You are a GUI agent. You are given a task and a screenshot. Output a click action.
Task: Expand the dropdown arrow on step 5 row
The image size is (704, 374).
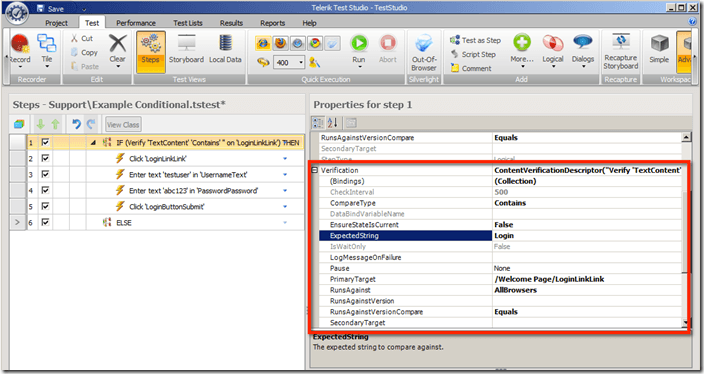pyautogui.click(x=285, y=207)
